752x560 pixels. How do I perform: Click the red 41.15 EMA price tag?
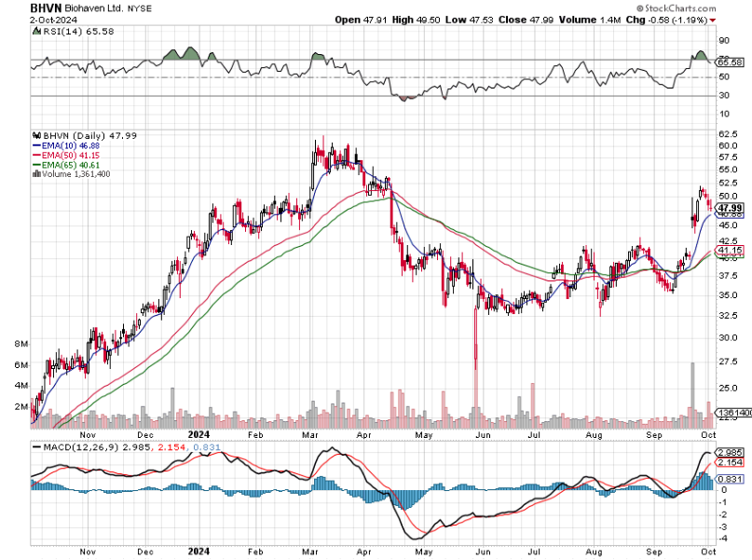[x=730, y=251]
